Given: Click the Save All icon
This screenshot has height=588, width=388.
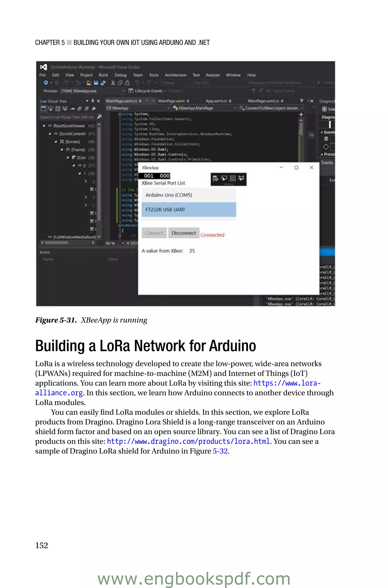Looking at the screenshot, I should coord(103,83).
